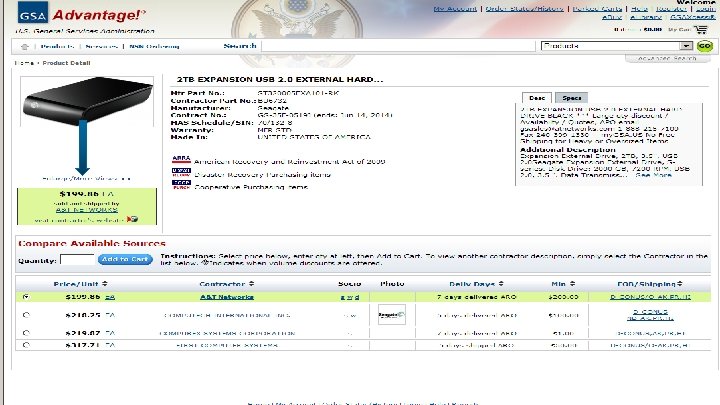Open the My Cart shopping cart icon
The width and height of the screenshot is (720, 405).
(701, 29)
